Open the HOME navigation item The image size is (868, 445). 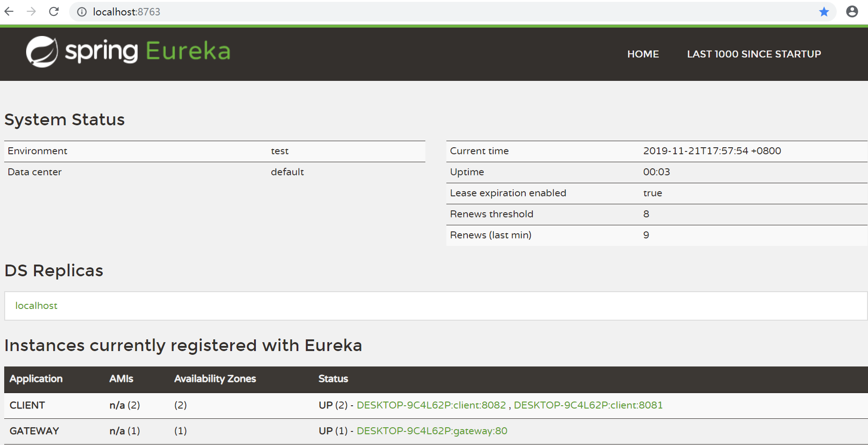click(643, 54)
